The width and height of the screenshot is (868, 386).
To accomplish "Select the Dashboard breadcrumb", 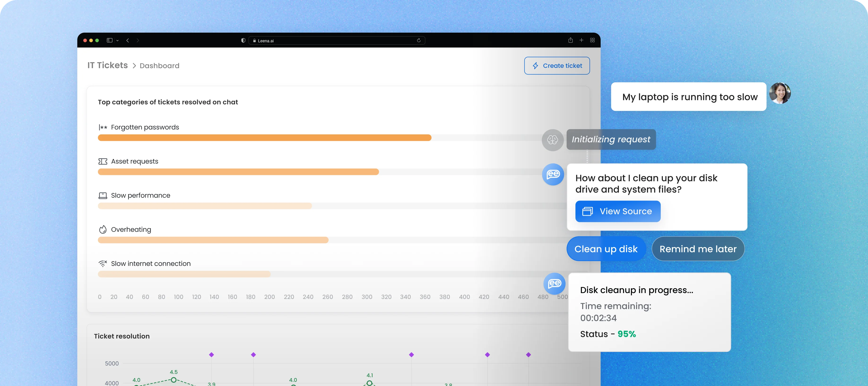I will coord(159,66).
